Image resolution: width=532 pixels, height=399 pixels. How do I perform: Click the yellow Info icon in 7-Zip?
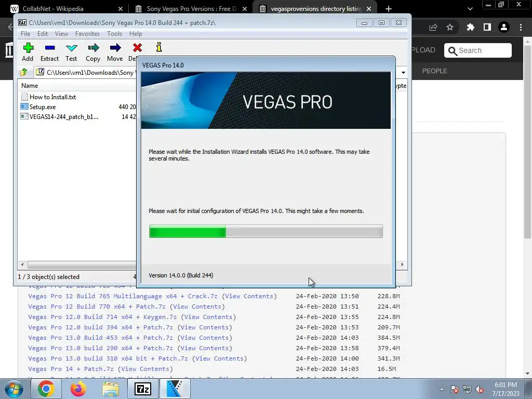[159, 47]
